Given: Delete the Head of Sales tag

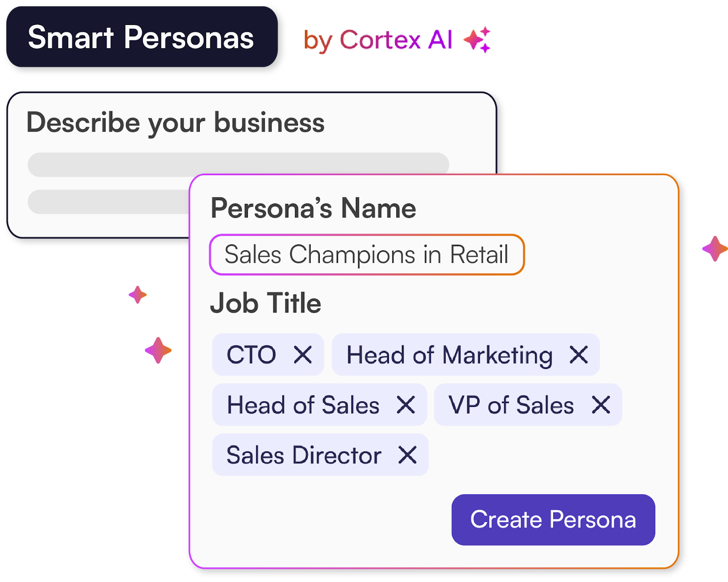Looking at the screenshot, I should pyautogui.click(x=405, y=405).
